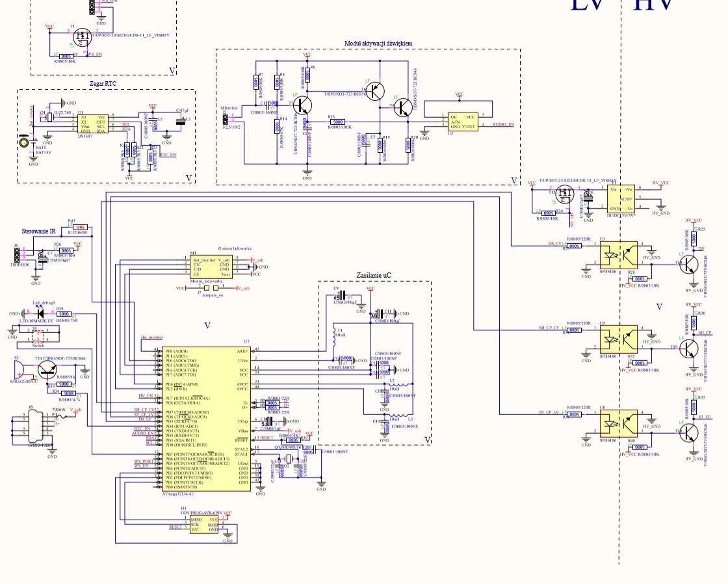Select the J11 AVR 6-pin programmer connector
The width and height of the screenshot is (728, 584).
click(x=204, y=525)
